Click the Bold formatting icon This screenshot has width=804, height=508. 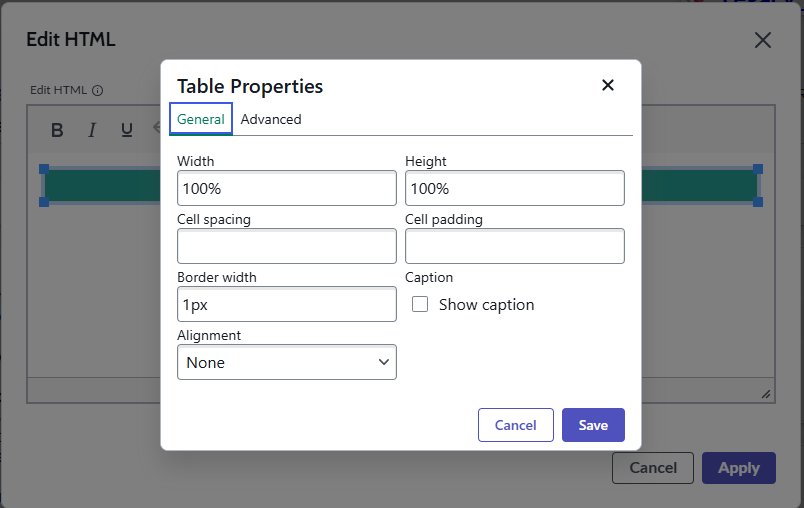[x=57, y=130]
